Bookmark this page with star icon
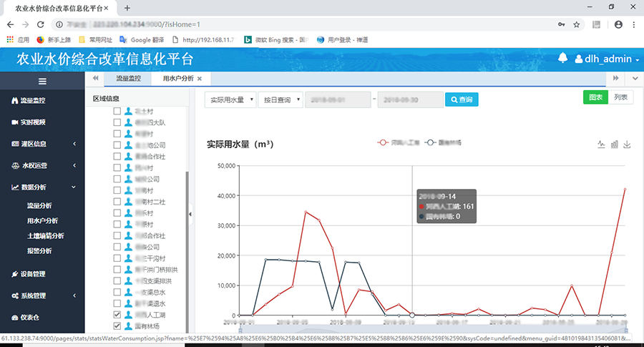This screenshot has height=347, width=644. 576,24
